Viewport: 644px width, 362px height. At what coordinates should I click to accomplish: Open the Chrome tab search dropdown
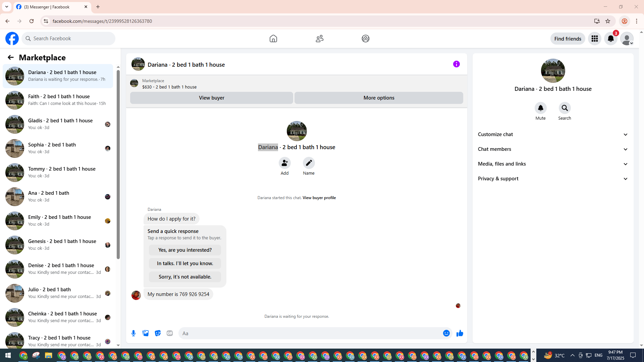[x=7, y=7]
